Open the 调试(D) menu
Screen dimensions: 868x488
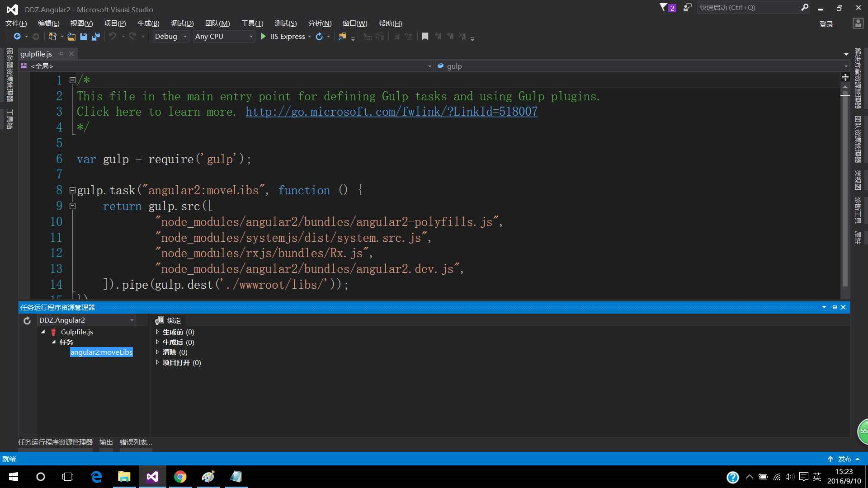(182, 23)
